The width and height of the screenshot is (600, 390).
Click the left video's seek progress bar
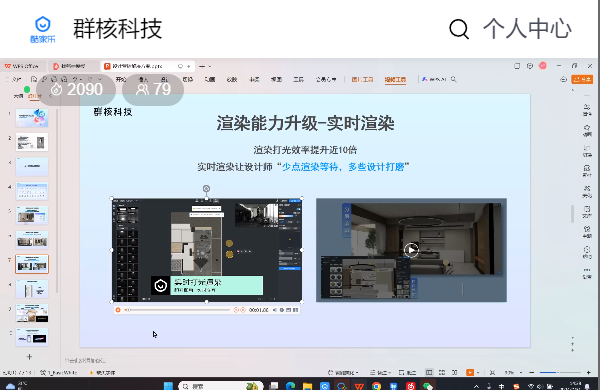tap(178, 310)
